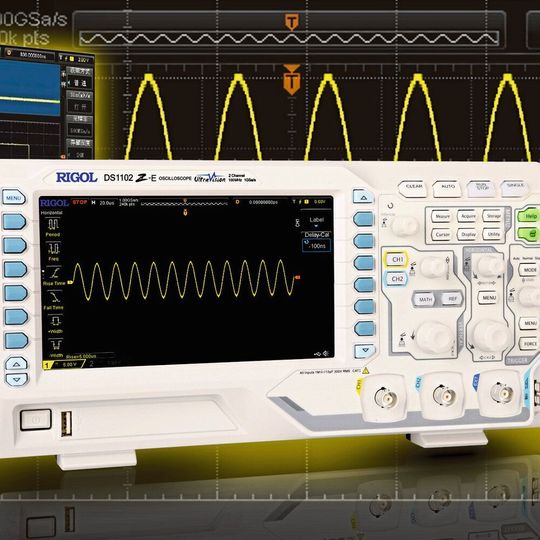Open the Storage menu
Screen dimensions: 540x540
[x=493, y=216]
